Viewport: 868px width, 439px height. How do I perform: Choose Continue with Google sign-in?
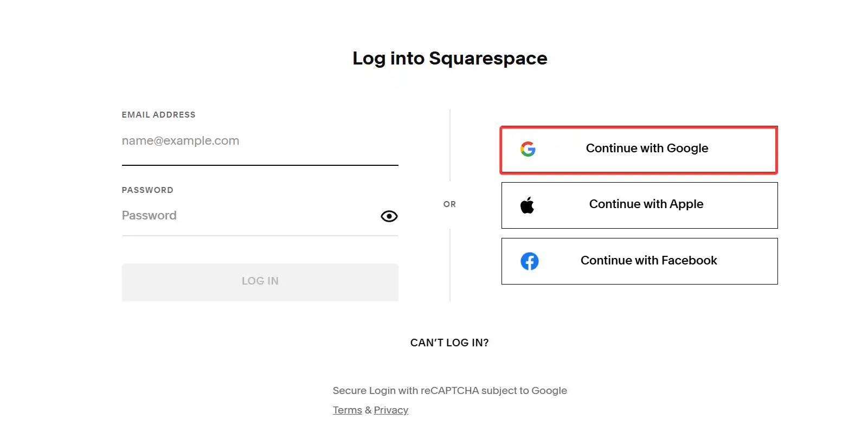(x=646, y=149)
